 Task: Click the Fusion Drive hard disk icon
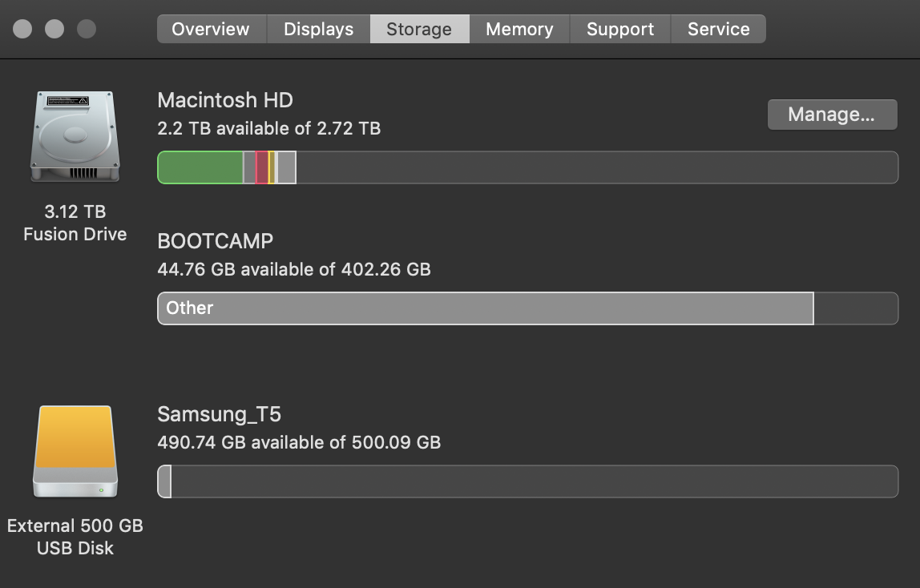pyautogui.click(x=75, y=135)
